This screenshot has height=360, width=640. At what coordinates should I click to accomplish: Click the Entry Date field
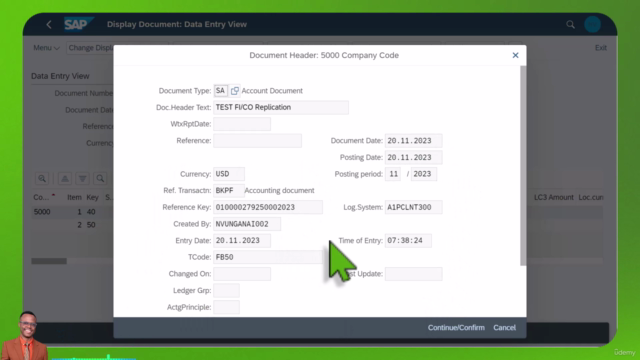click(x=242, y=241)
